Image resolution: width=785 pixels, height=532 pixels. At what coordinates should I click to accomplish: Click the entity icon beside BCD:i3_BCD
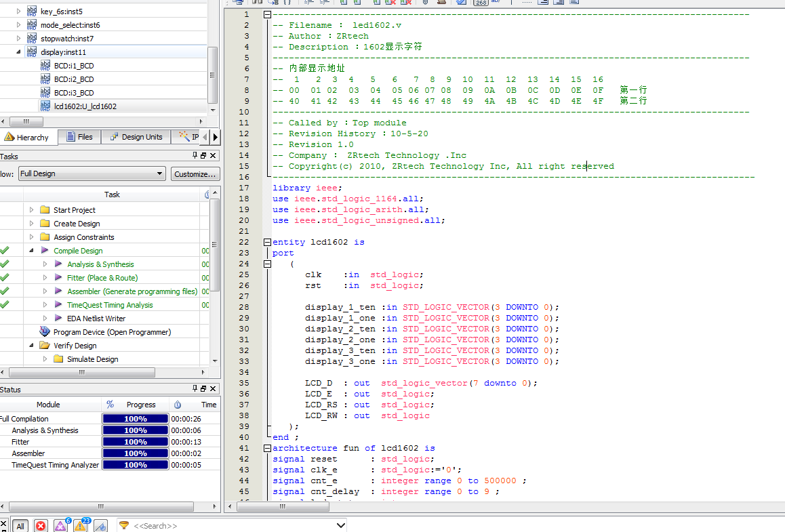45,92
